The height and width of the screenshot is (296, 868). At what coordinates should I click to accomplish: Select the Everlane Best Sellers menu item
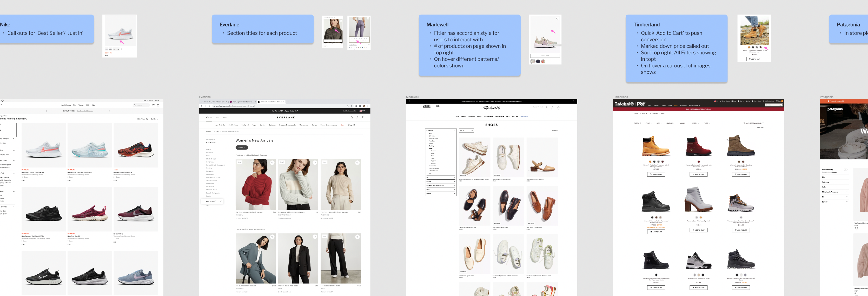(x=233, y=125)
